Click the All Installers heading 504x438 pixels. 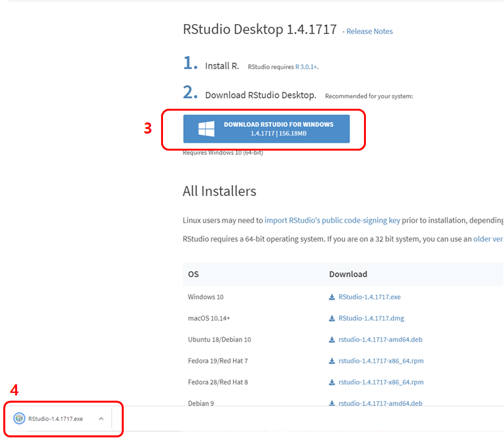pyautogui.click(x=219, y=191)
